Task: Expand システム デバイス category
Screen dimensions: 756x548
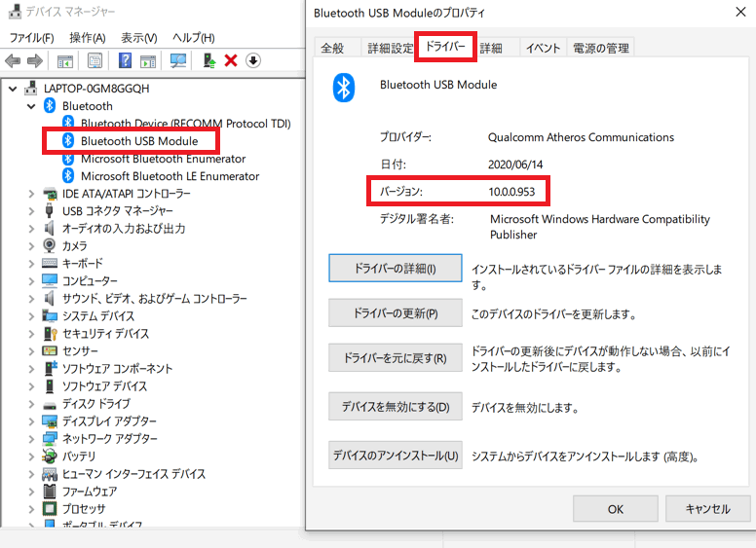Action: point(31,317)
